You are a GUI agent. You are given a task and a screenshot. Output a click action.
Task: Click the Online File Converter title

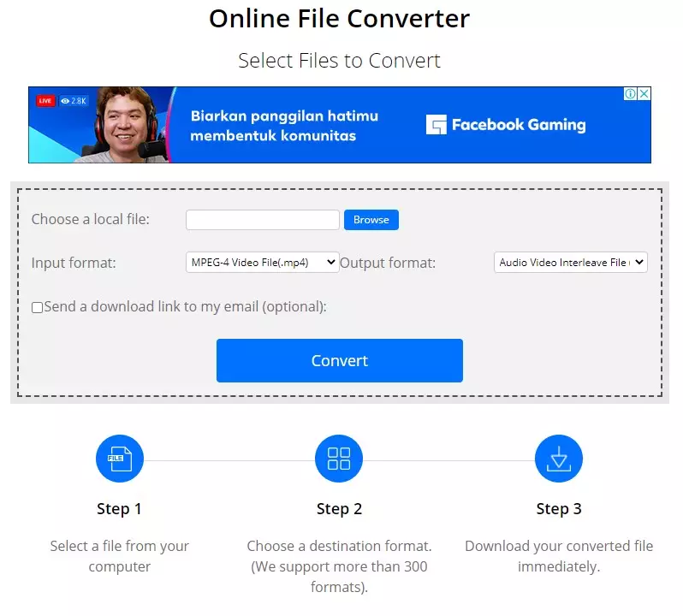(339, 19)
